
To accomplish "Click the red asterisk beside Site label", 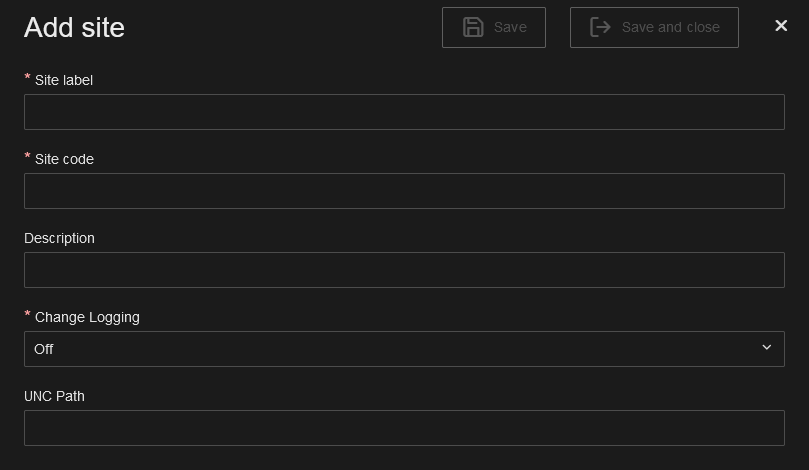I will click(x=28, y=78).
